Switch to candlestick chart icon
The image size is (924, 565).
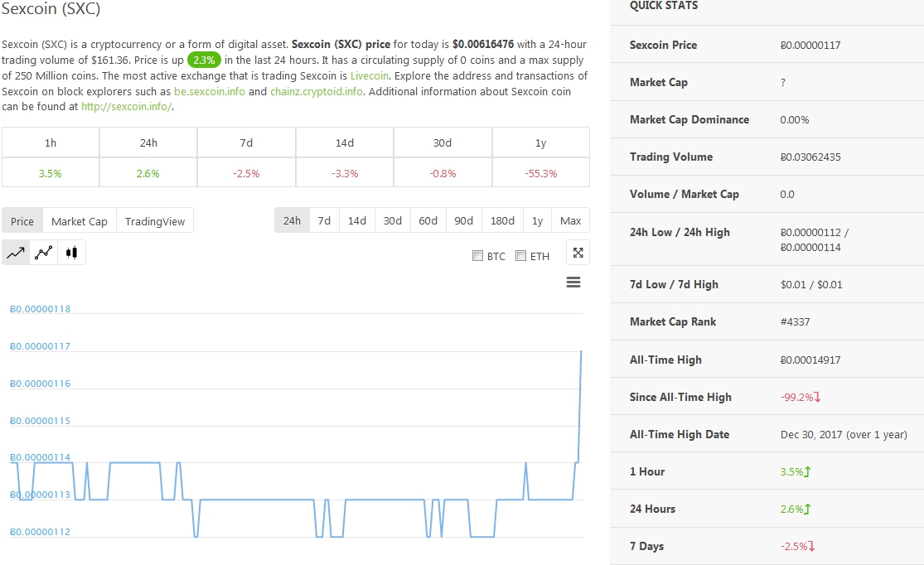71,253
